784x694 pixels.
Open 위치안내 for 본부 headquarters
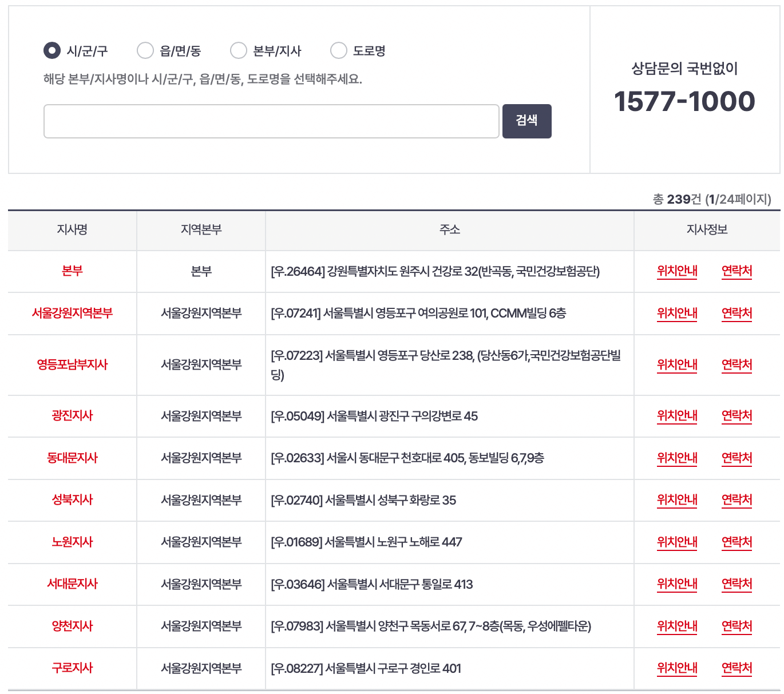coord(677,271)
